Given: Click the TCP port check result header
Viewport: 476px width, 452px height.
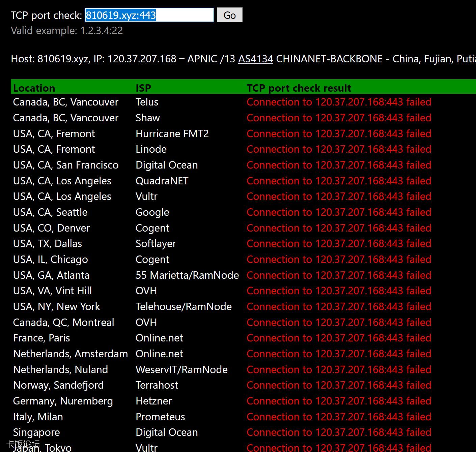Looking at the screenshot, I should tap(299, 88).
